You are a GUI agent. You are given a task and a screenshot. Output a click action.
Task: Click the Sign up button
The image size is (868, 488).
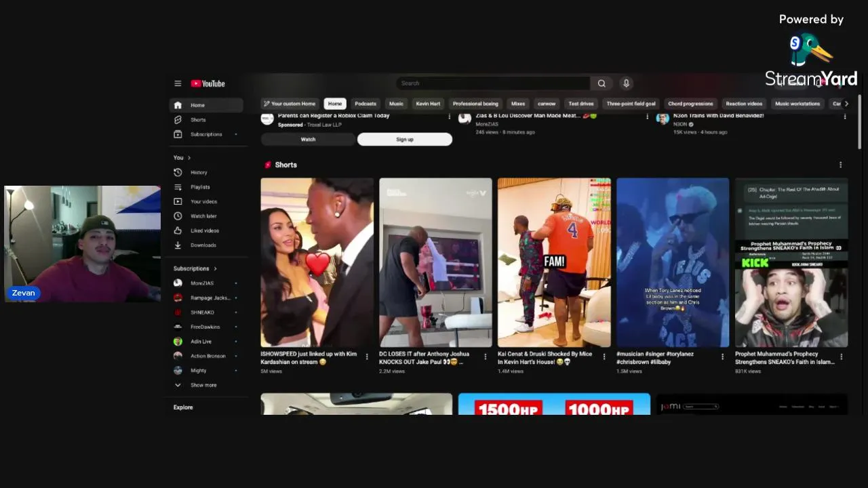[x=405, y=139]
